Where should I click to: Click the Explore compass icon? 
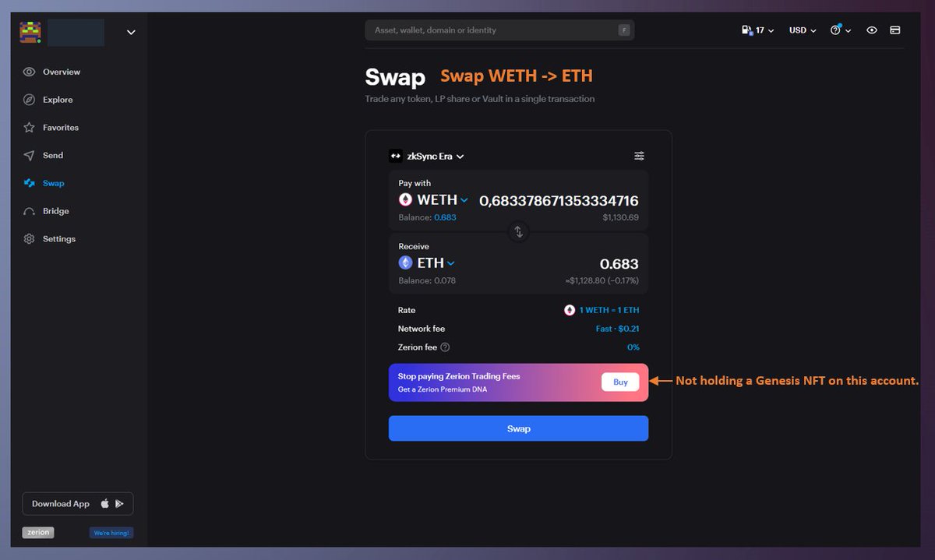pos(29,100)
